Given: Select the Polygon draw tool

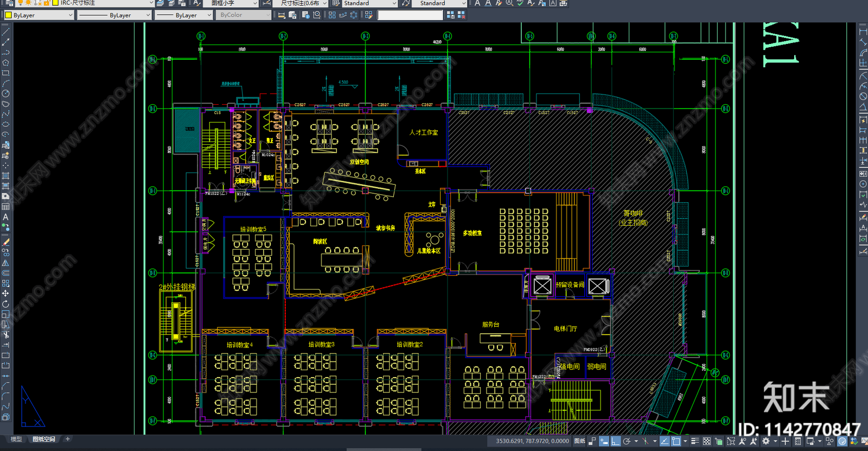Looking at the screenshot, I should 5,62.
